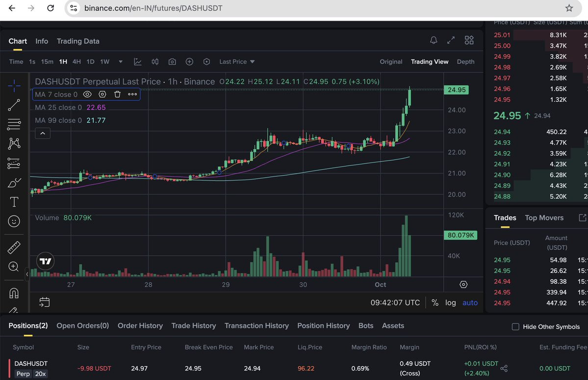Open the Info tab

point(42,41)
